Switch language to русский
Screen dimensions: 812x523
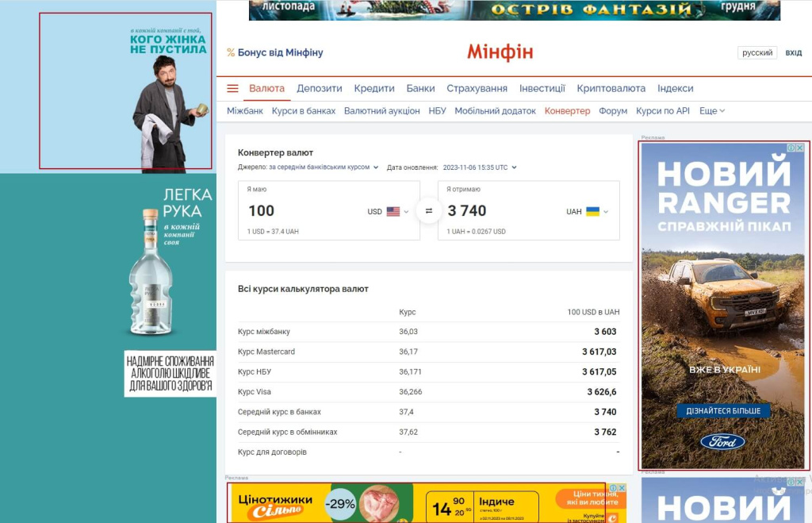[757, 53]
